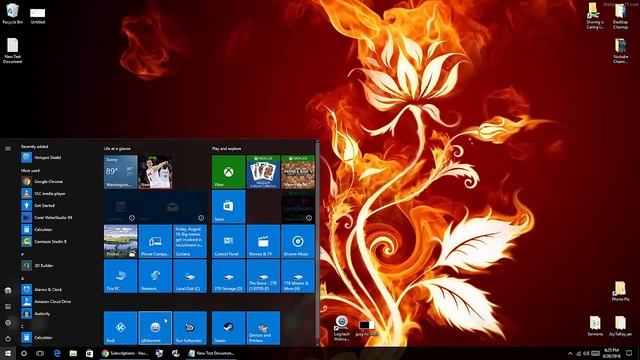Launch Microsoft Edge from taskbar
The height and width of the screenshot is (360, 640).
pos(57,353)
